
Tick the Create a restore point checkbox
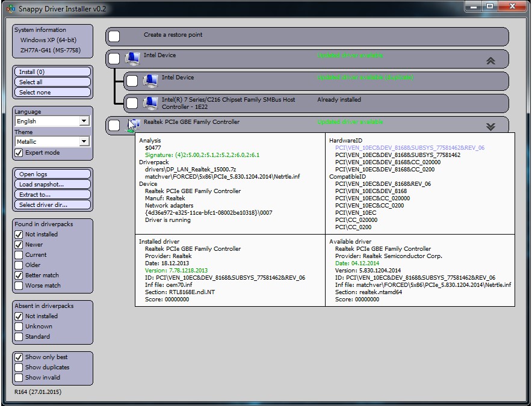coord(114,36)
